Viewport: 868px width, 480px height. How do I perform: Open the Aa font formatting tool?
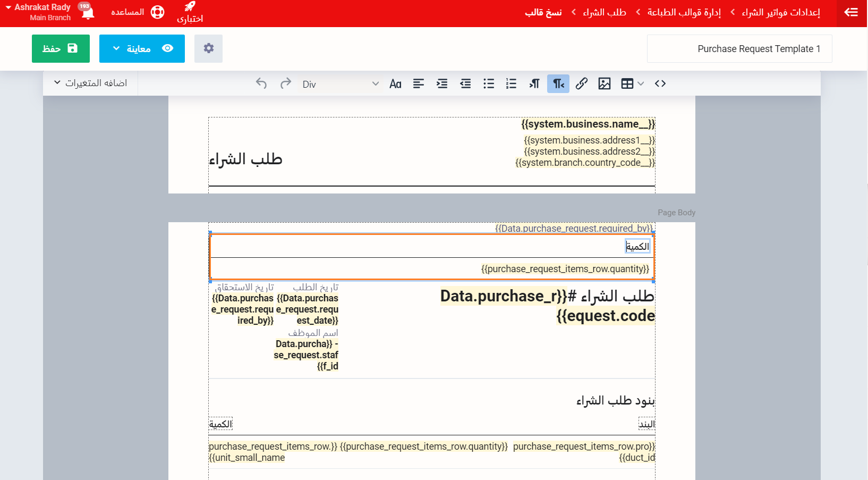pos(395,83)
